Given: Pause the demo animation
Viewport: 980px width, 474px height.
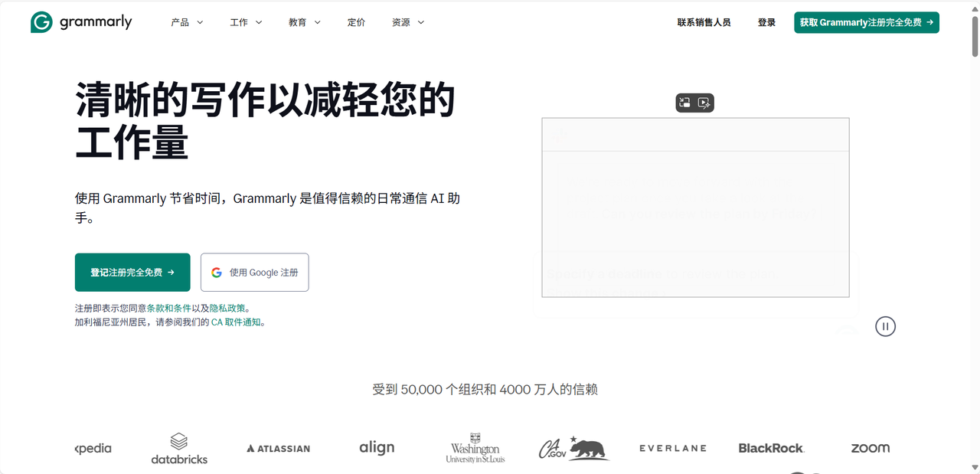Looking at the screenshot, I should pyautogui.click(x=885, y=326).
